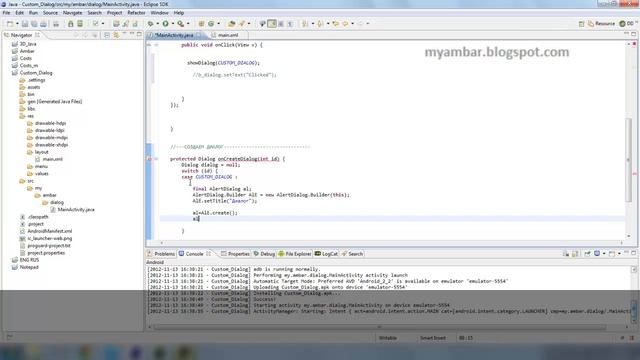Click the New Java Class icon
640x360 pixels.
[211, 24]
